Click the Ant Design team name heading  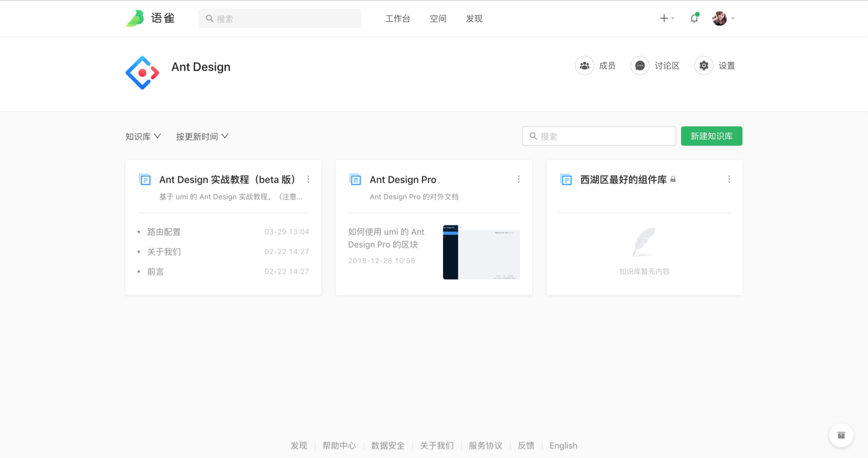[201, 67]
